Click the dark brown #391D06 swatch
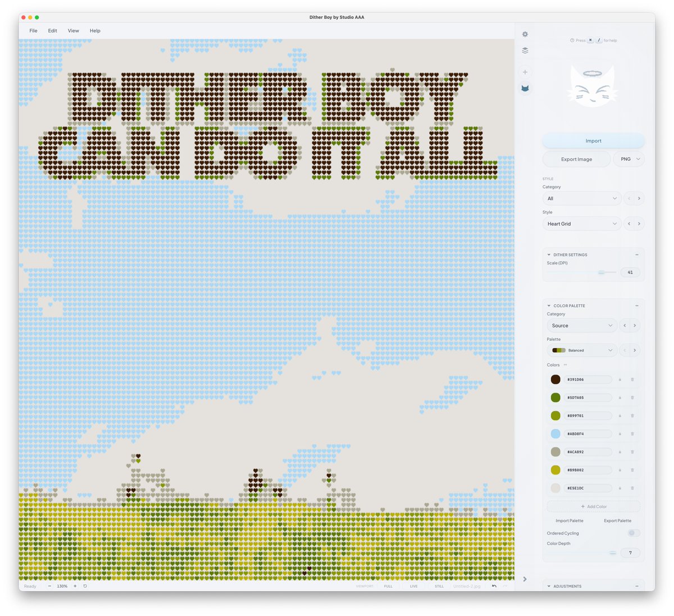 tap(555, 380)
